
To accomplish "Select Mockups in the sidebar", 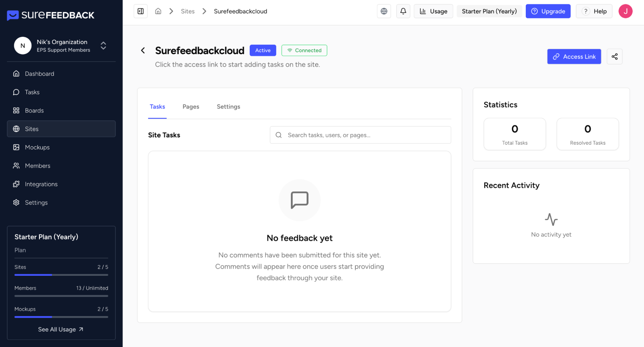I will click(x=37, y=147).
